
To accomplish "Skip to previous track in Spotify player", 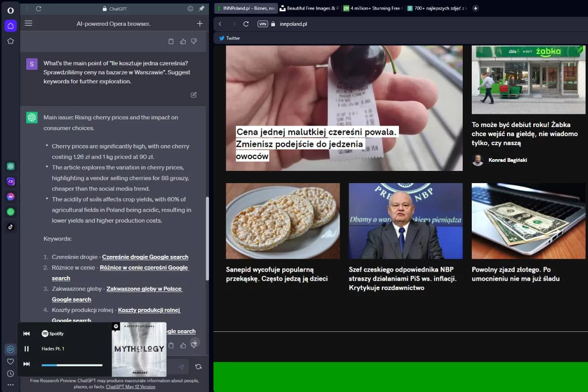I will pos(27,334).
